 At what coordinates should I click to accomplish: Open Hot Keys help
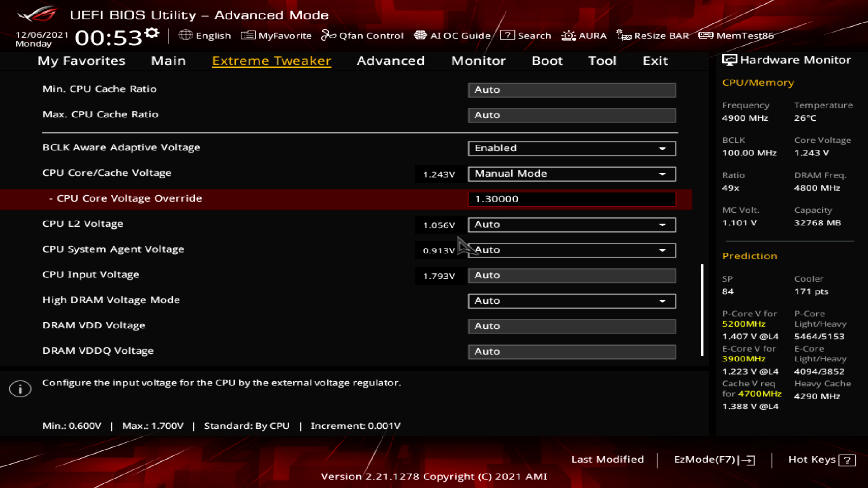(x=821, y=460)
